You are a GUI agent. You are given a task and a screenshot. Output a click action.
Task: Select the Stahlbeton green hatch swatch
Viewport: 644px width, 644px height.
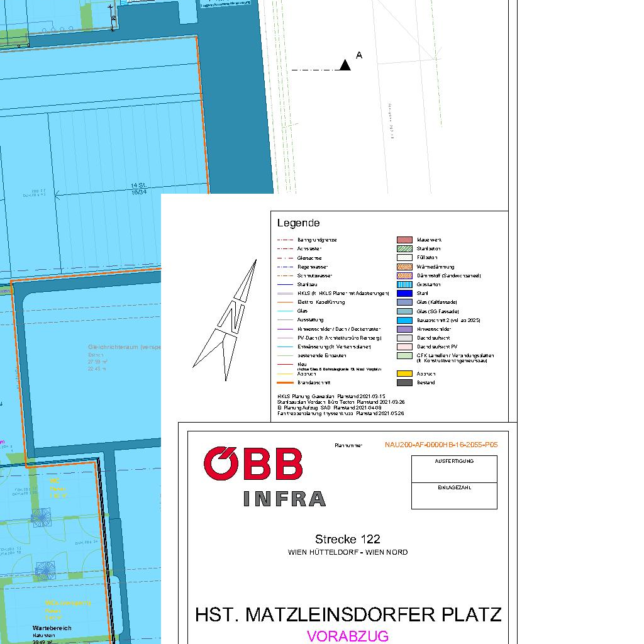404,248
